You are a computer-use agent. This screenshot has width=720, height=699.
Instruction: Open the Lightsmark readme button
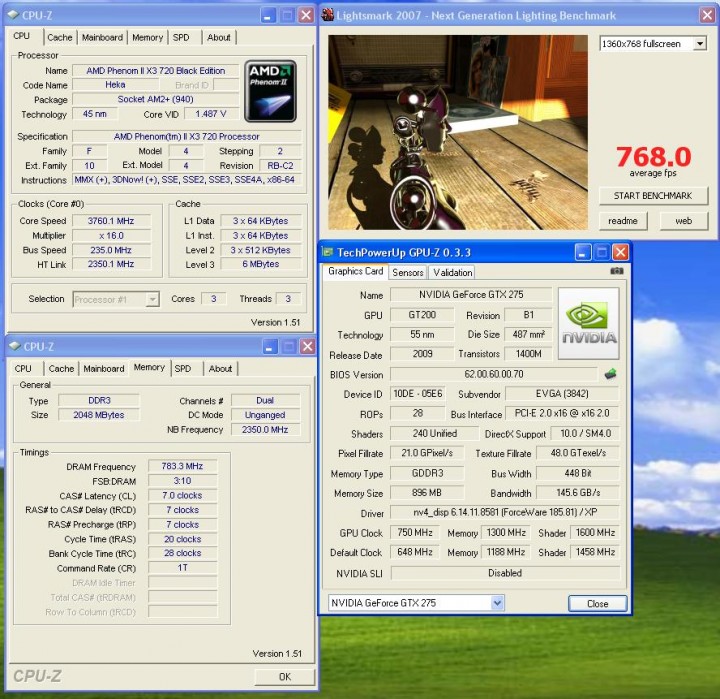[x=623, y=221]
